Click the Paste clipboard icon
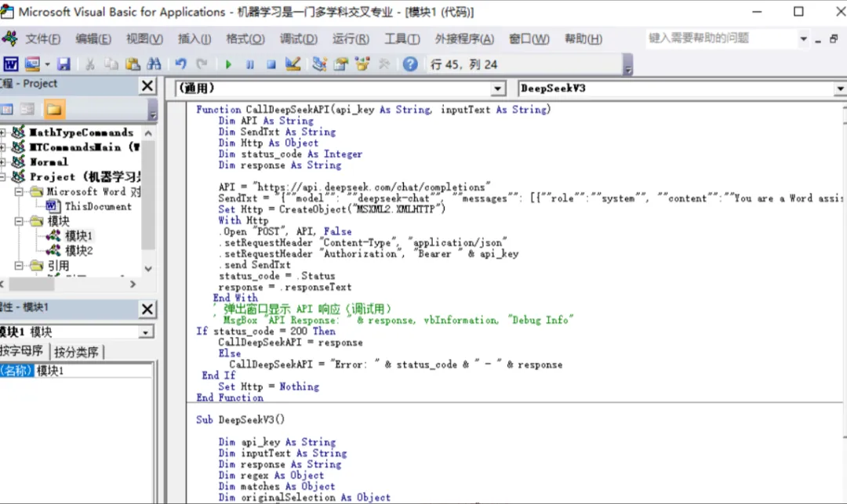The width and height of the screenshot is (847, 504). point(133,64)
